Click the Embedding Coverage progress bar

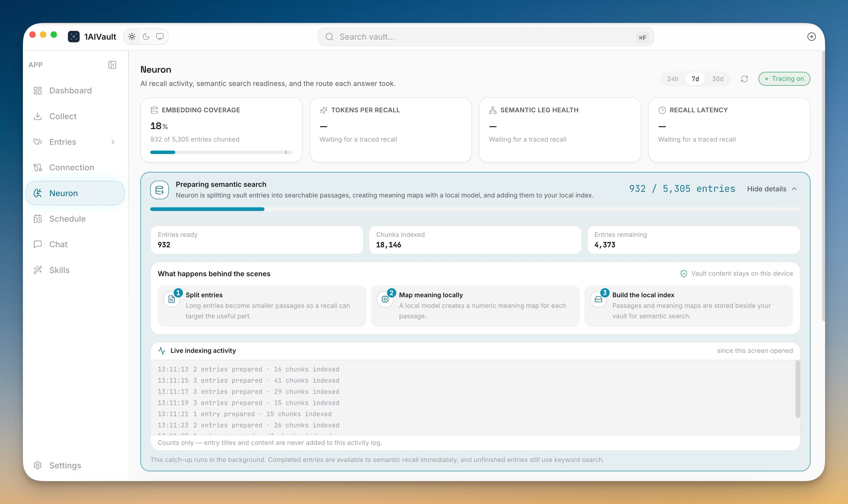click(x=221, y=152)
